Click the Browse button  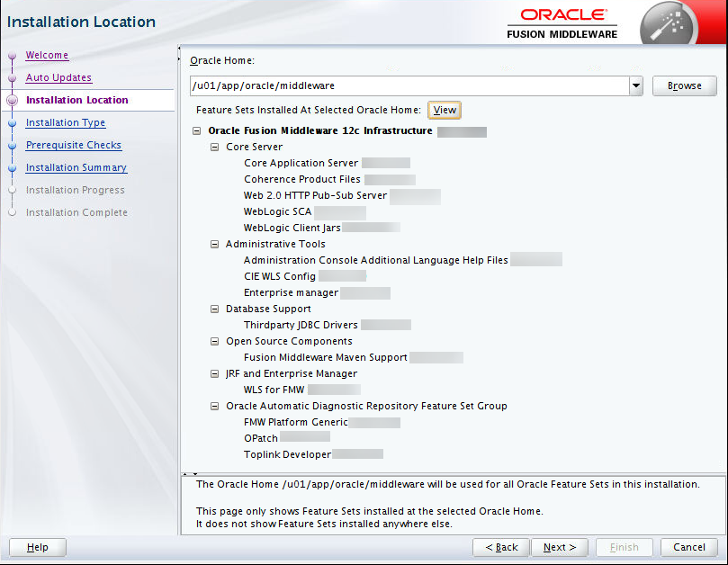[x=685, y=85]
